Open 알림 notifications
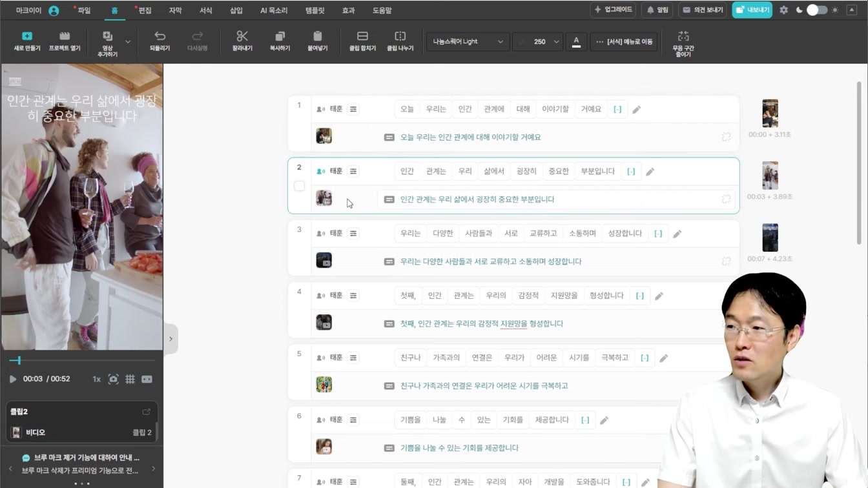 658,10
